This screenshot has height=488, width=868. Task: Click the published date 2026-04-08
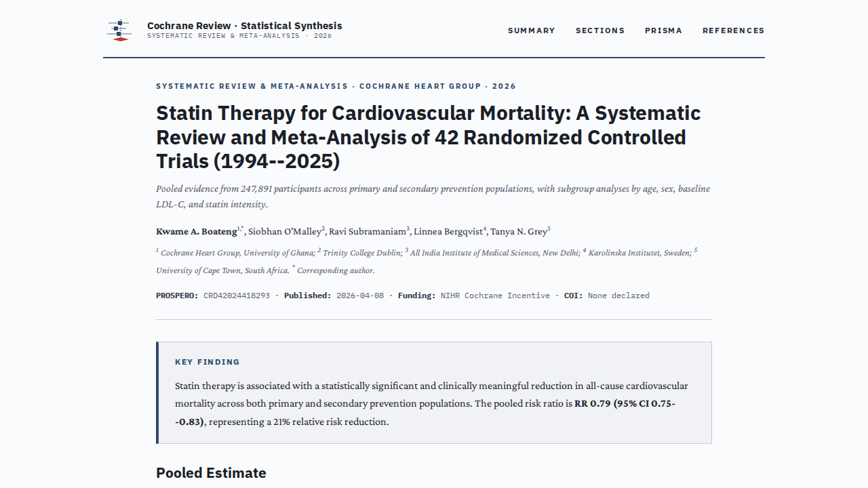(x=360, y=296)
